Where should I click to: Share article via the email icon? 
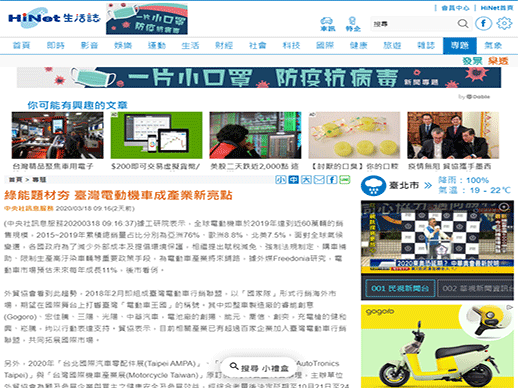coord(319,180)
